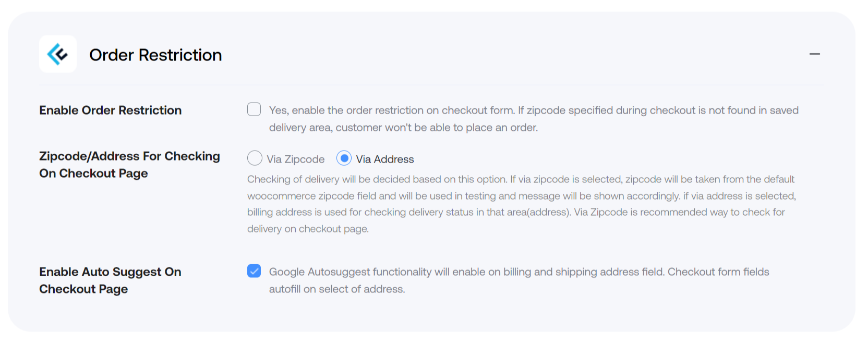
Task: Uncheck the Google Autosuggest checkbox
Action: (x=254, y=271)
